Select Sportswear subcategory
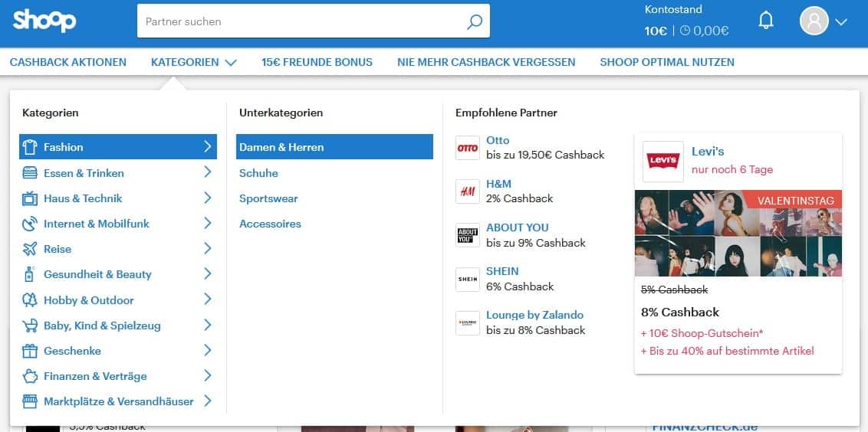Image resolution: width=868 pixels, height=432 pixels. point(268,198)
